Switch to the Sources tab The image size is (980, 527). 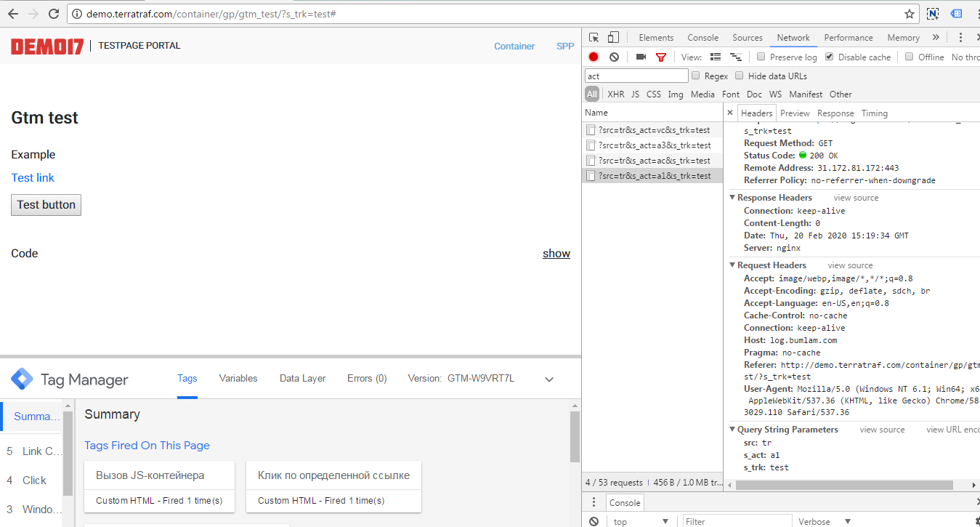748,38
